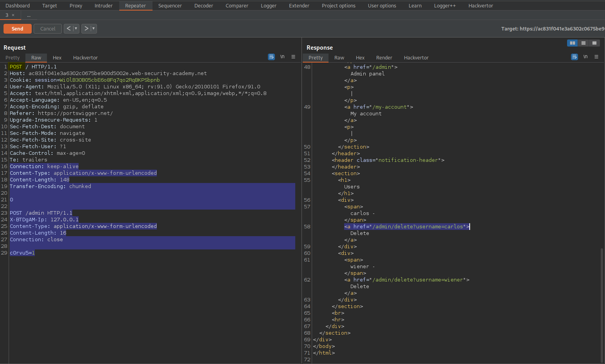Viewport: 605px width, 364px height.
Task: Open Project options tab
Action: tap(339, 5)
